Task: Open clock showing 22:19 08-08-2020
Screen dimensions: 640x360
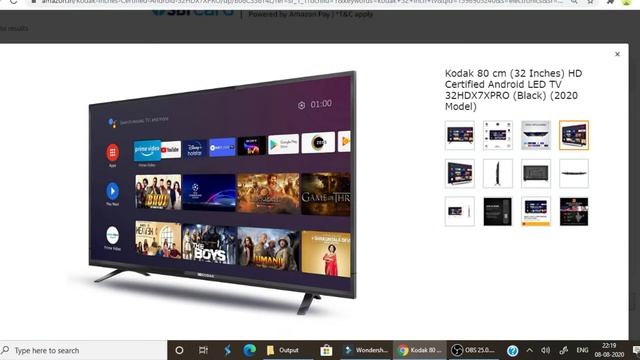Action: [x=609, y=350]
